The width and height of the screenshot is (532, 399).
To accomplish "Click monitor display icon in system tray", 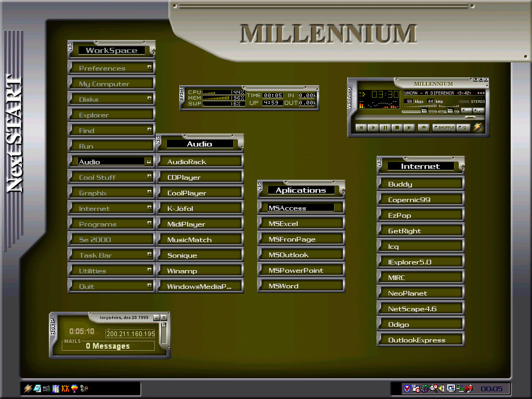I will 451,389.
